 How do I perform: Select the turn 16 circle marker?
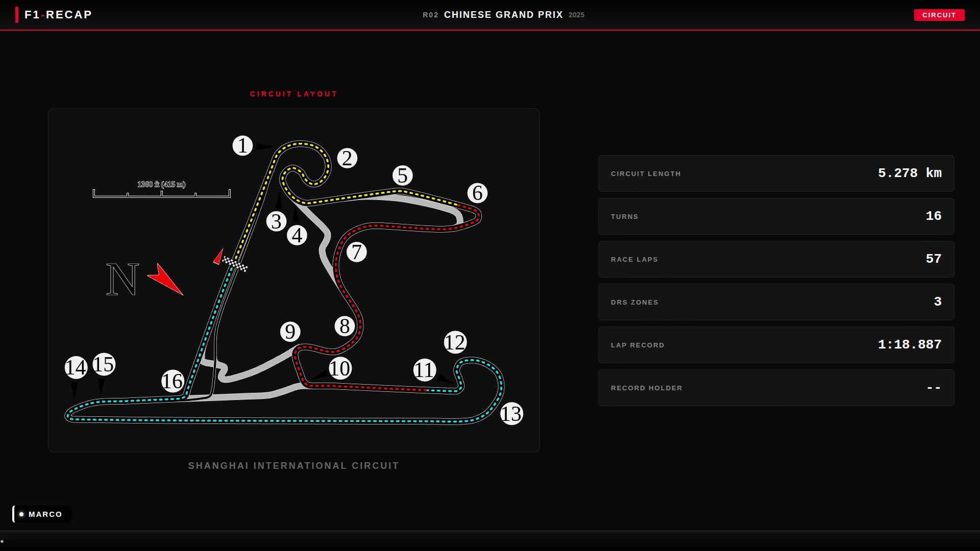pos(173,381)
